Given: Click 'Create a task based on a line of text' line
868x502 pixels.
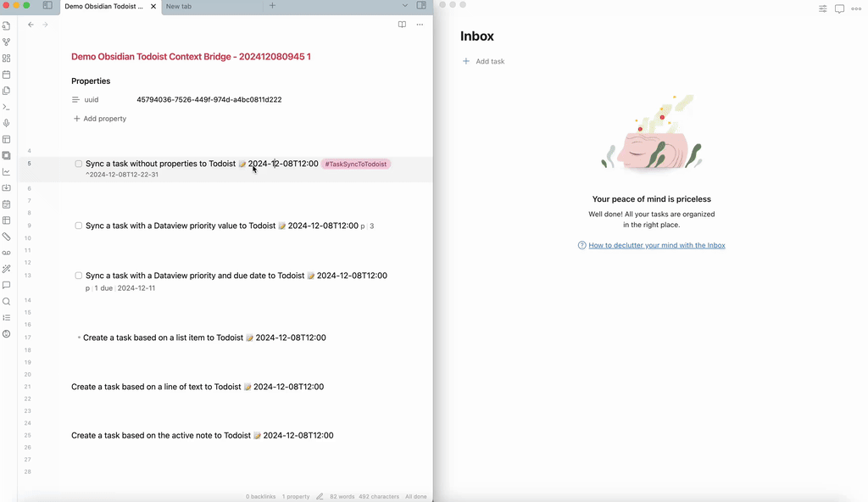Looking at the screenshot, I should tap(198, 387).
